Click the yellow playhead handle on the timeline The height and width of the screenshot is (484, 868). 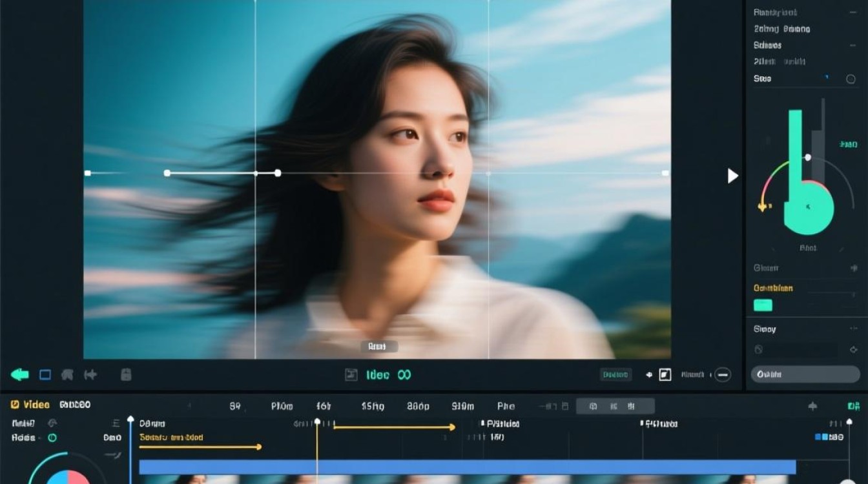(317, 421)
